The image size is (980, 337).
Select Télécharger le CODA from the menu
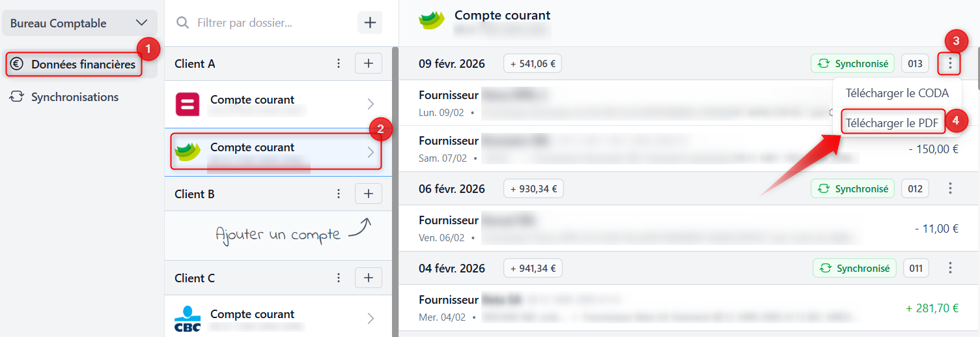tap(897, 93)
